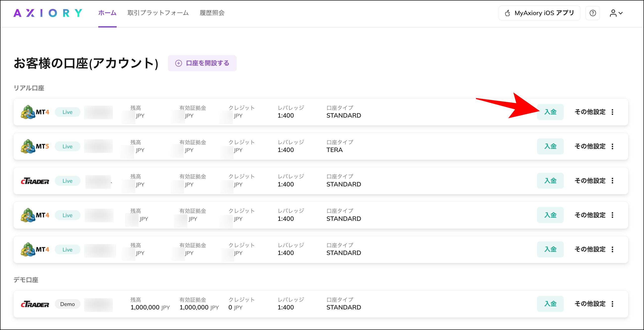
Task: Click the Demo badge on the cTrader demo row
Action: [67, 304]
